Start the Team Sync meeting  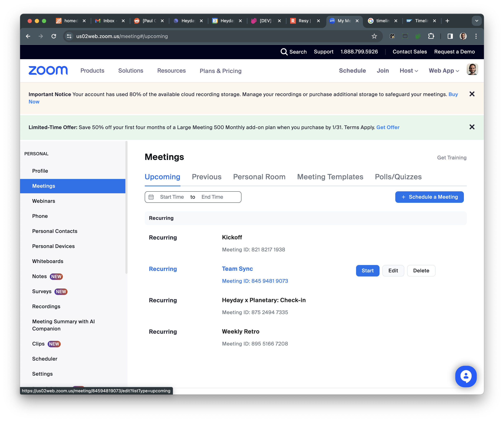pos(368,271)
